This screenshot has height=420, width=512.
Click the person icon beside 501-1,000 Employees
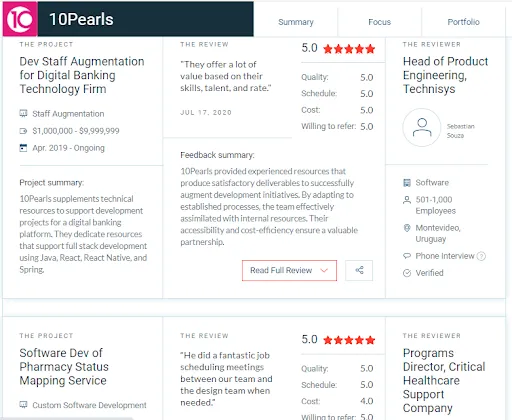pos(407,200)
